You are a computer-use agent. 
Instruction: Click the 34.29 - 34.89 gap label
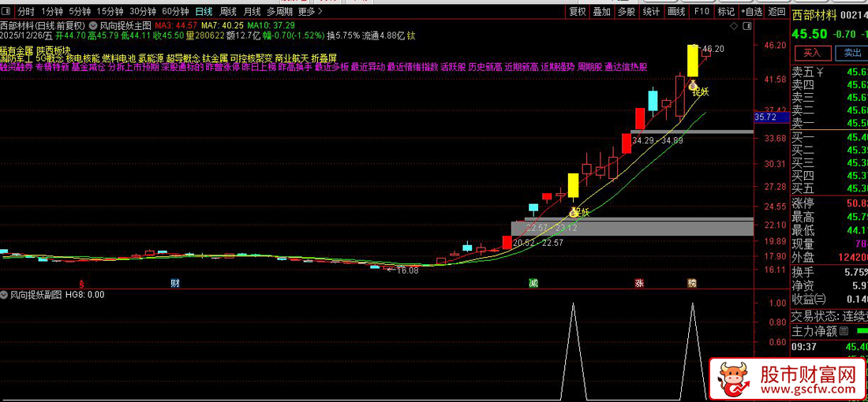(657, 141)
